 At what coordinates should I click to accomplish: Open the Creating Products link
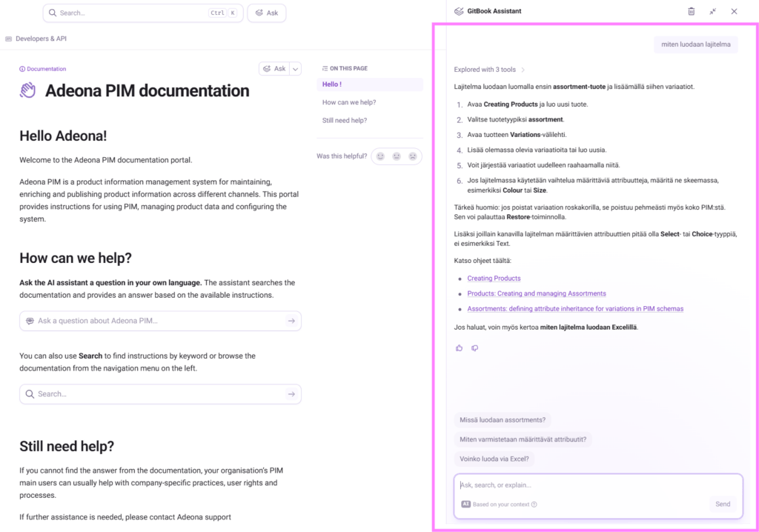[x=494, y=279]
